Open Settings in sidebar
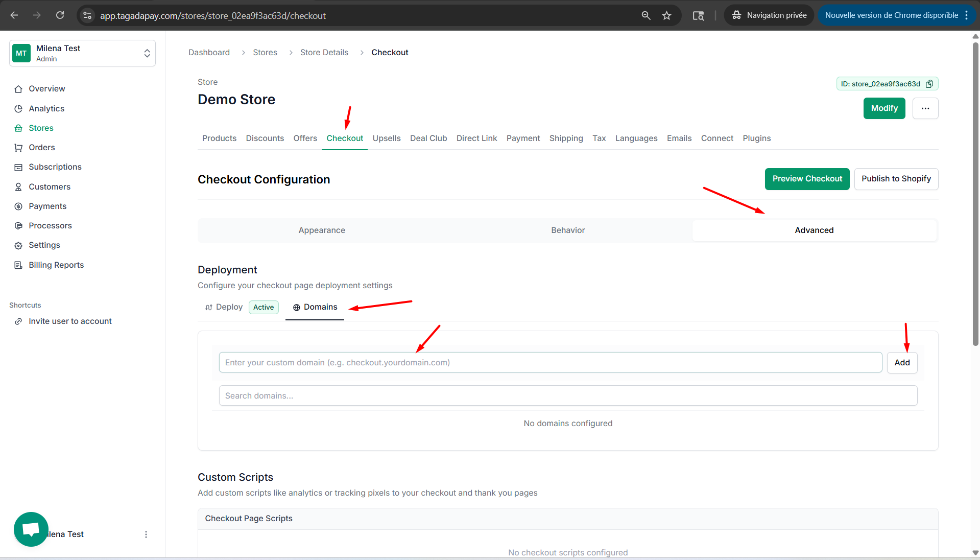 pos(44,245)
